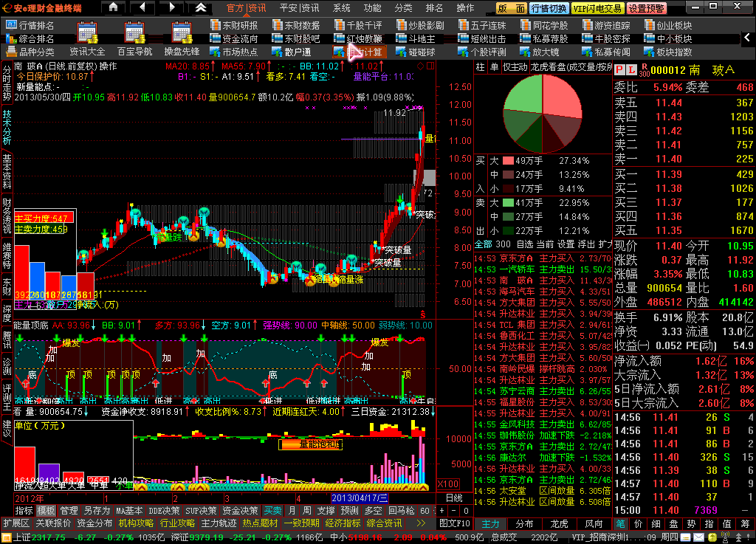Open the 机构攻略 link tab

coord(136,523)
